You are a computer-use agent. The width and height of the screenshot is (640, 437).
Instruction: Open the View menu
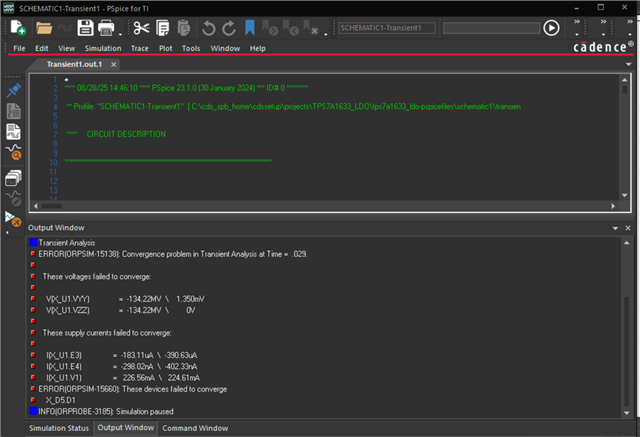67,48
